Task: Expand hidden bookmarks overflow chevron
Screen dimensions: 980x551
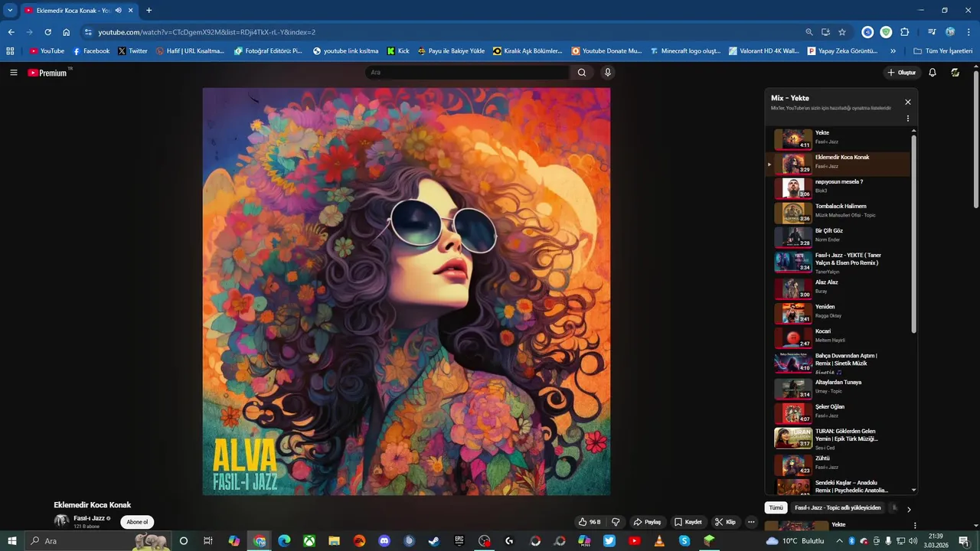Action: (893, 51)
